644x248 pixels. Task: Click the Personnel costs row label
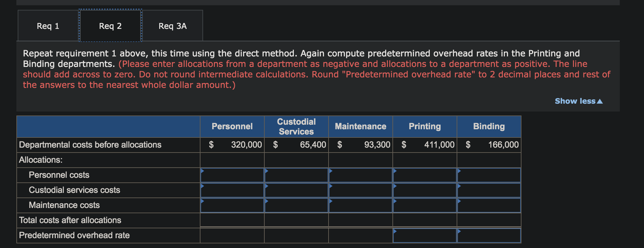point(59,175)
